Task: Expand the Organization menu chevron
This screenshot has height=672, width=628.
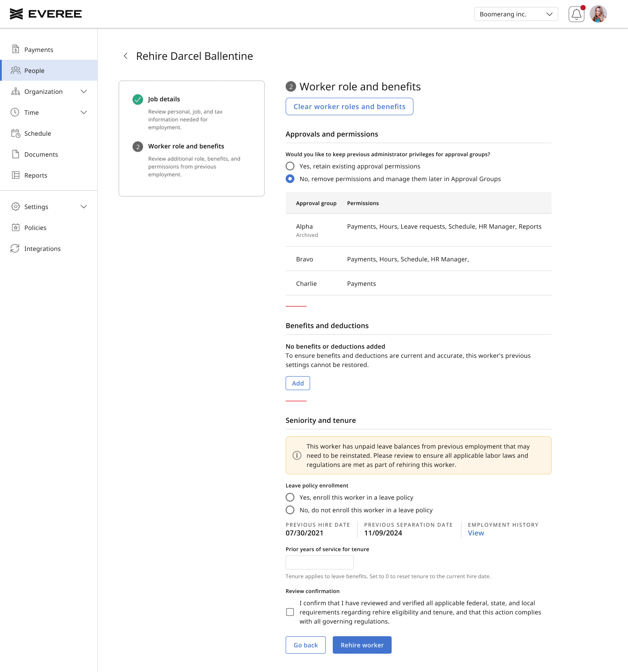Action: (x=84, y=91)
